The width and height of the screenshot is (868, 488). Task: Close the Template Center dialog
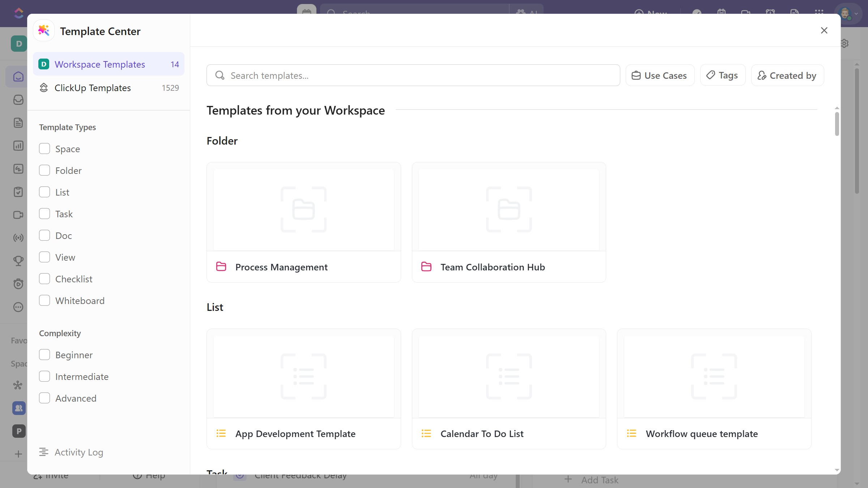[x=824, y=30]
